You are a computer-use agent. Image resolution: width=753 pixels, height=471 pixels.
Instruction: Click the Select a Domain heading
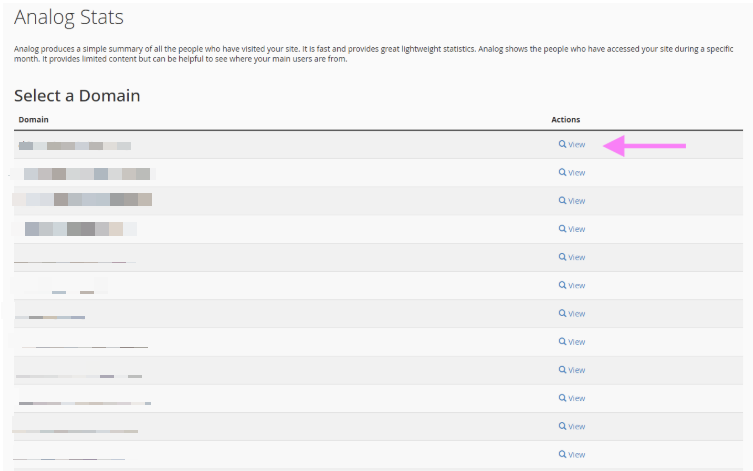click(77, 96)
